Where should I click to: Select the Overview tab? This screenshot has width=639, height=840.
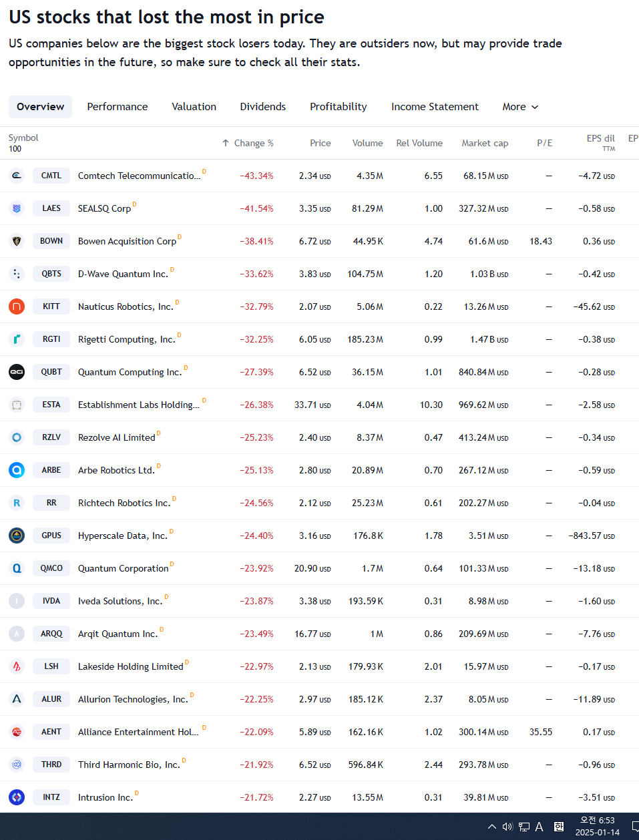(41, 107)
